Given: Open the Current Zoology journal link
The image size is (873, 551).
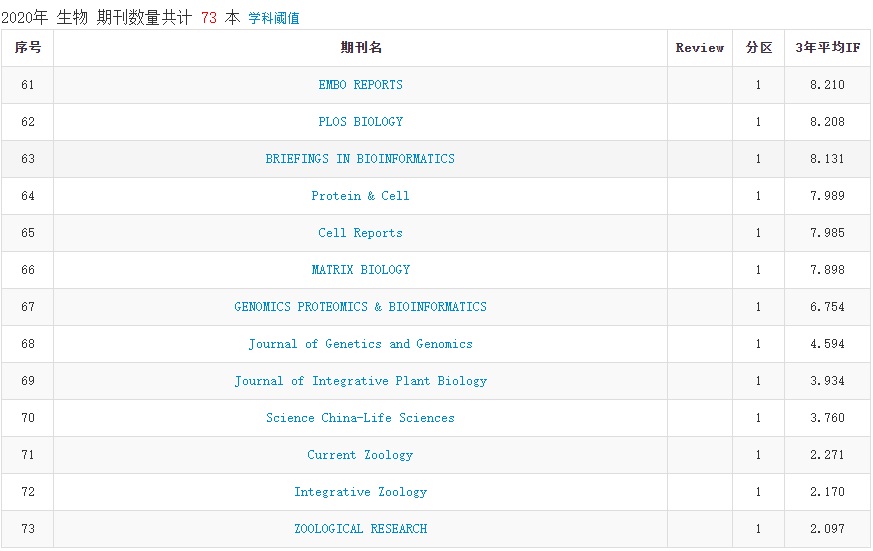Looking at the screenshot, I should 360,455.
